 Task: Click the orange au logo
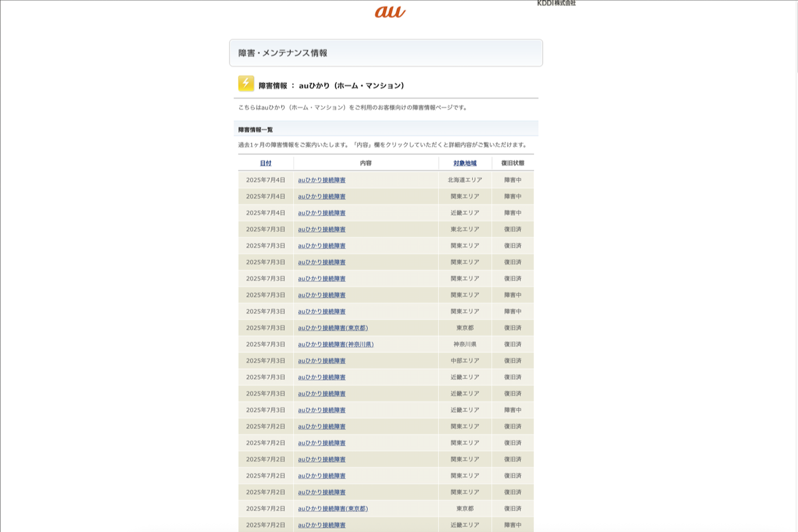click(390, 11)
